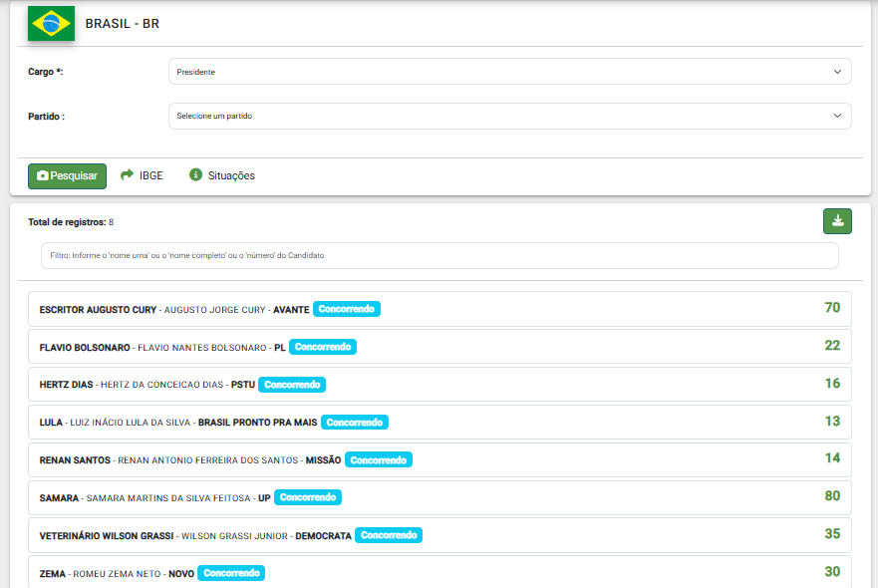Screen dimensions: 878x588
Task: Click Concorrendo badge for Flavio Bolsonaro
Action: 323,347
